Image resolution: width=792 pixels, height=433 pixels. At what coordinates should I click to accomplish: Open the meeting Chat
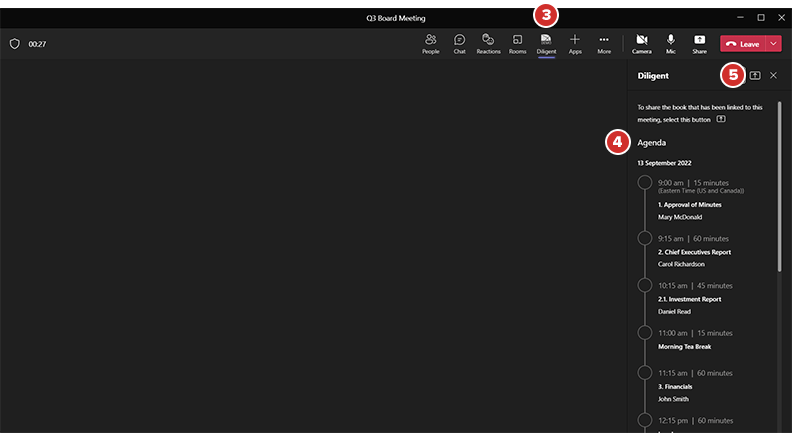pos(459,43)
